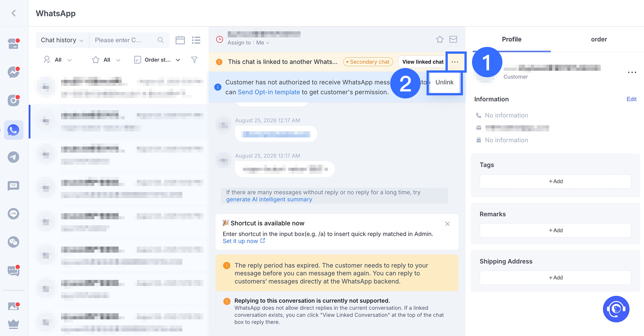Select the WhatsApp channel sidebar icon
This screenshot has height=336, width=644.
[14, 130]
